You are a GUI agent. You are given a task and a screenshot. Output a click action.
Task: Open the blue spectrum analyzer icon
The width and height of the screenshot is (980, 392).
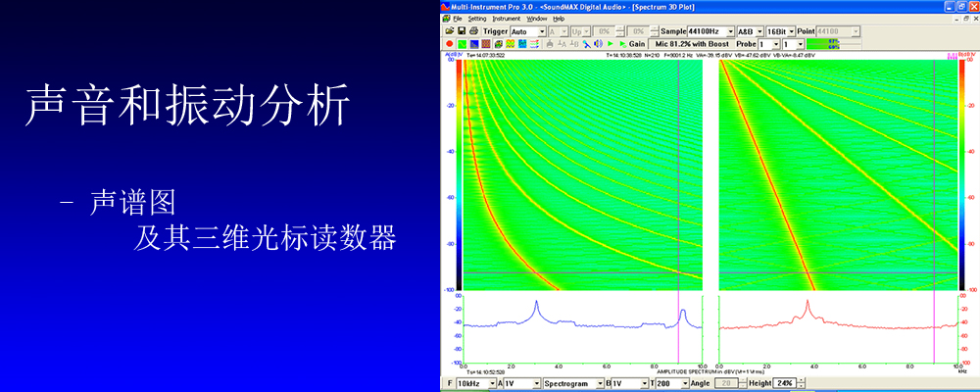click(x=474, y=44)
